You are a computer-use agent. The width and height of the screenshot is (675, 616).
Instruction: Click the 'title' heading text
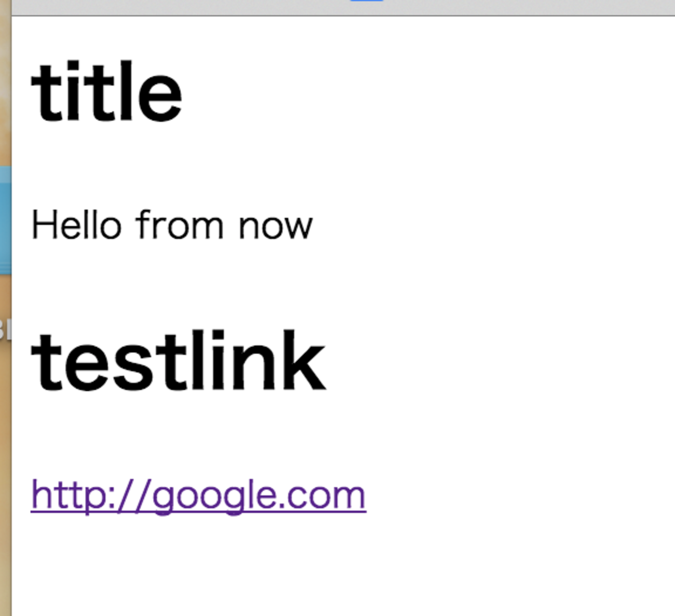pyautogui.click(x=106, y=93)
